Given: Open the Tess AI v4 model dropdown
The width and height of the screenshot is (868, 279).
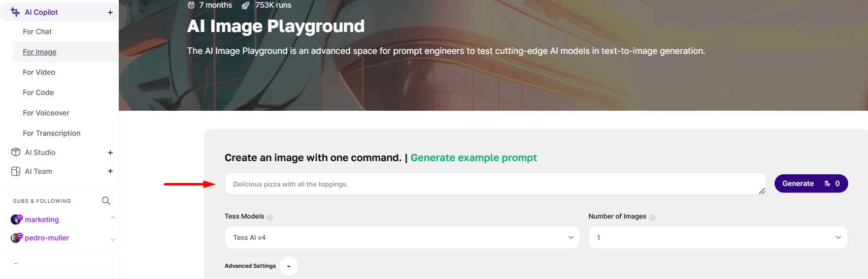Looking at the screenshot, I should (x=402, y=237).
